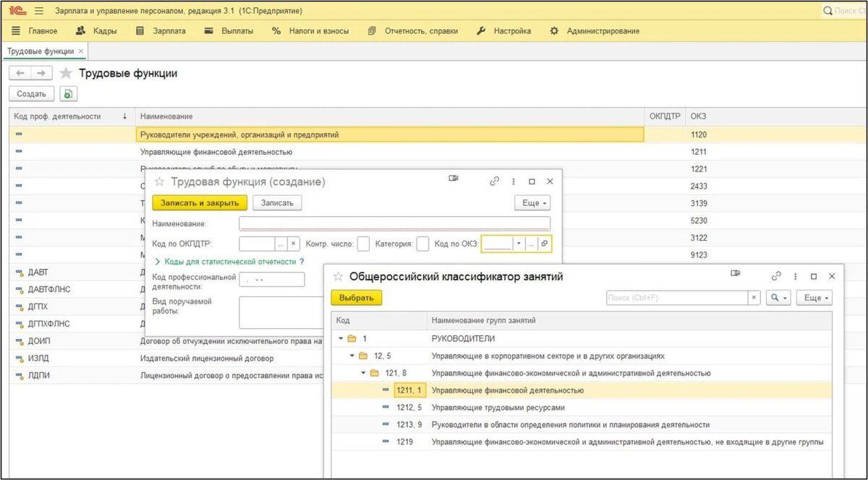
Task: Open the ОКЗ item via open icon
Action: coord(544,244)
